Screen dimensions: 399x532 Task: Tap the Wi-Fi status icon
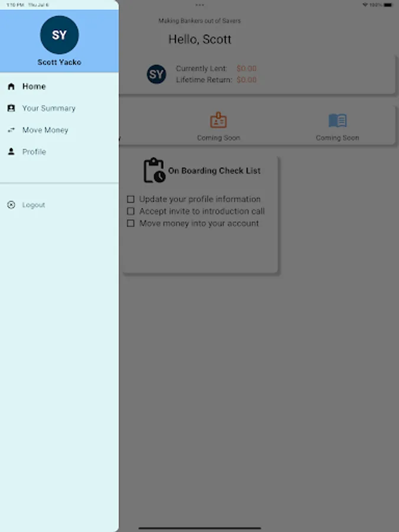[365, 5]
